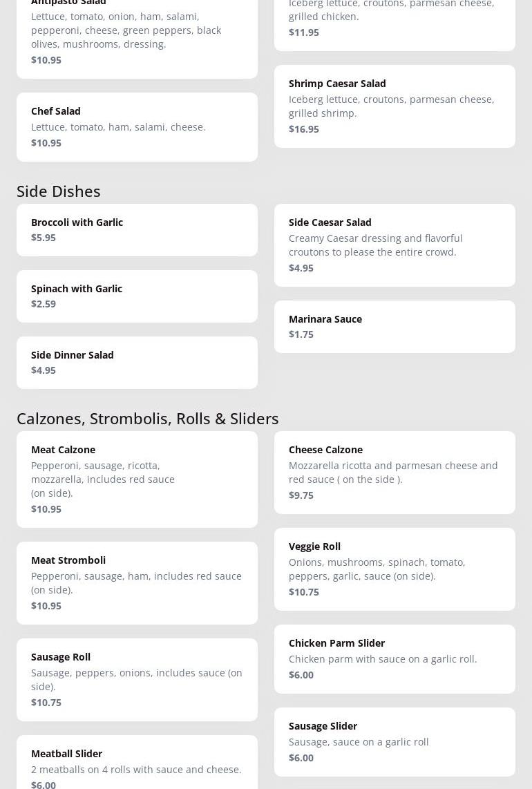The image size is (532, 789).
Task: Choose the Spinach with Garlic side
Action: [x=137, y=296]
